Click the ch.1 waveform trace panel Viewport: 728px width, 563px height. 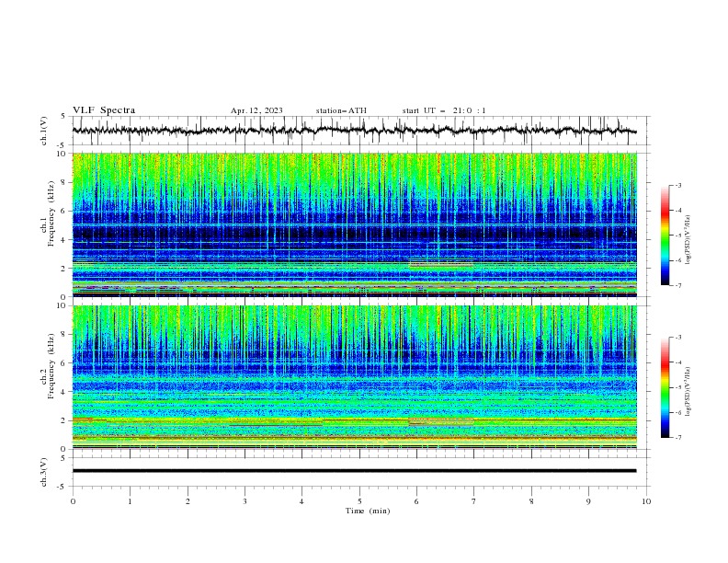[x=359, y=131]
